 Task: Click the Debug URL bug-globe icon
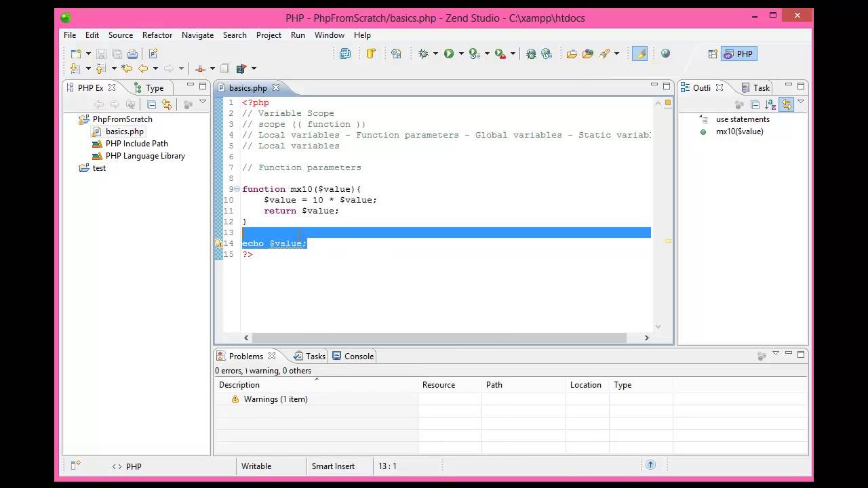(531, 54)
